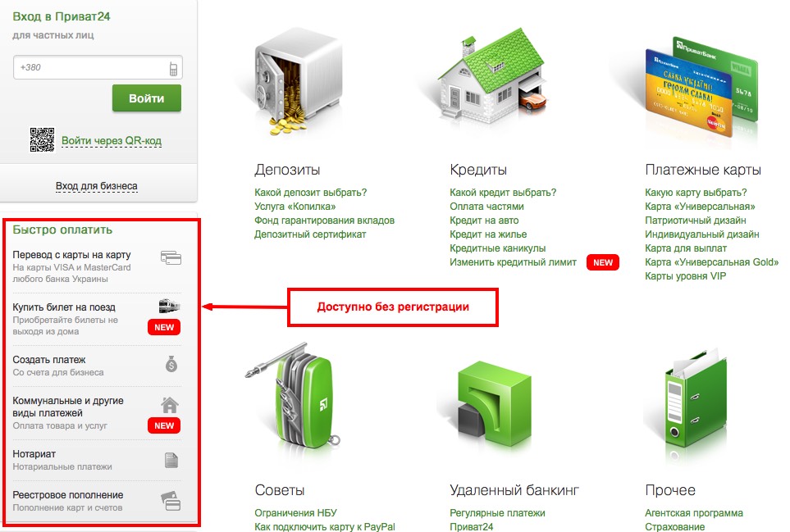Click the notary document icon
The image size is (790, 532).
171,460
